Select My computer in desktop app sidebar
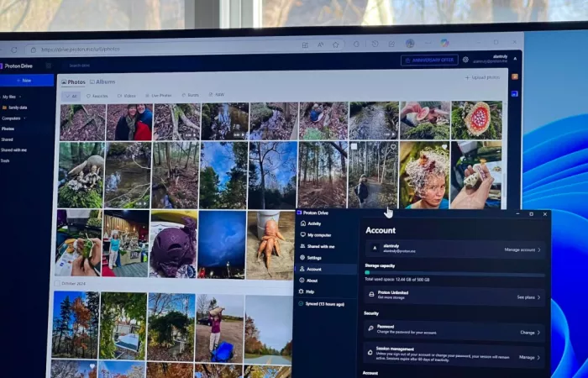Image resolution: width=588 pixels, height=378 pixels. 318,235
